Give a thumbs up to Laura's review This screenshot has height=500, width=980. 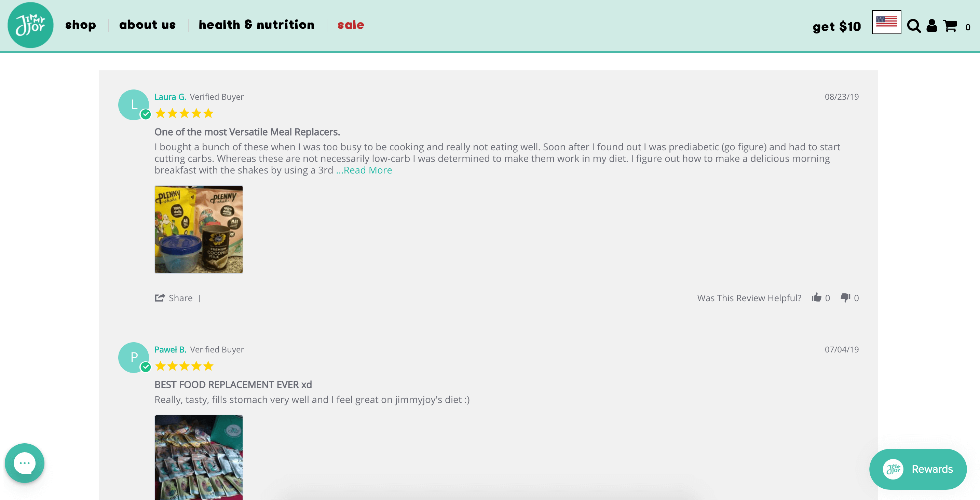pos(816,297)
